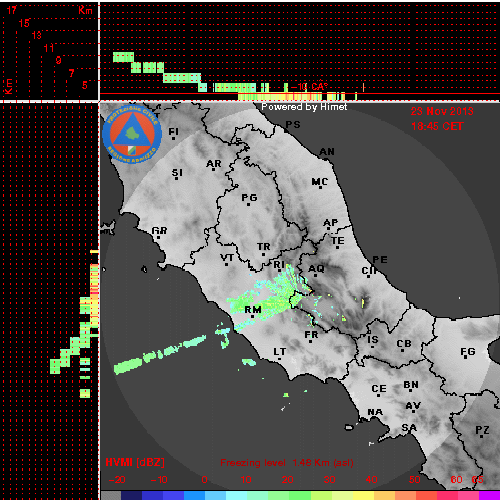
Task: Click the PZ city label on the map
Action: click(x=482, y=430)
